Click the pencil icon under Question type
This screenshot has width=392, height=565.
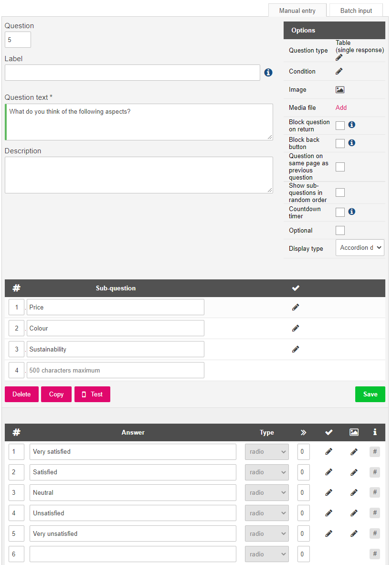coord(339,58)
